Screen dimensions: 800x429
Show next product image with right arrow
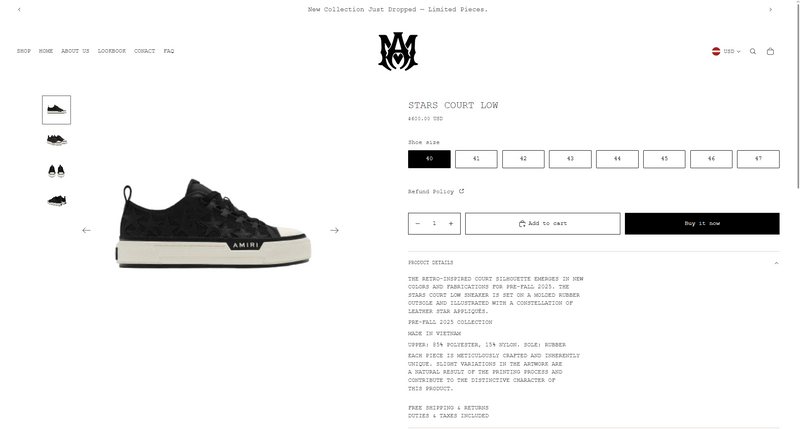pos(334,231)
